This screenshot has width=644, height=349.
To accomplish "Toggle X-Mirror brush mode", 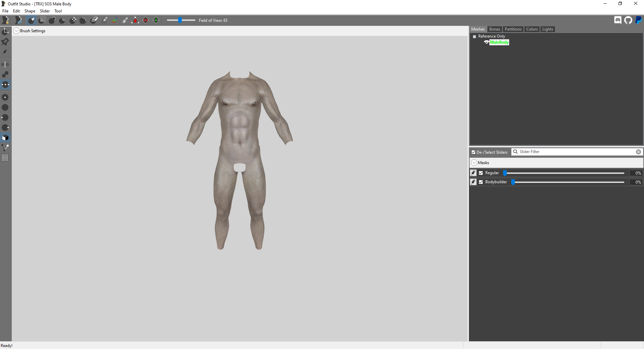I will pos(5,64).
